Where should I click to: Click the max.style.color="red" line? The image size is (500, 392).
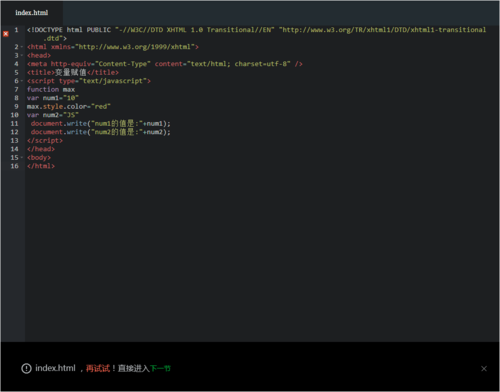click(69, 106)
